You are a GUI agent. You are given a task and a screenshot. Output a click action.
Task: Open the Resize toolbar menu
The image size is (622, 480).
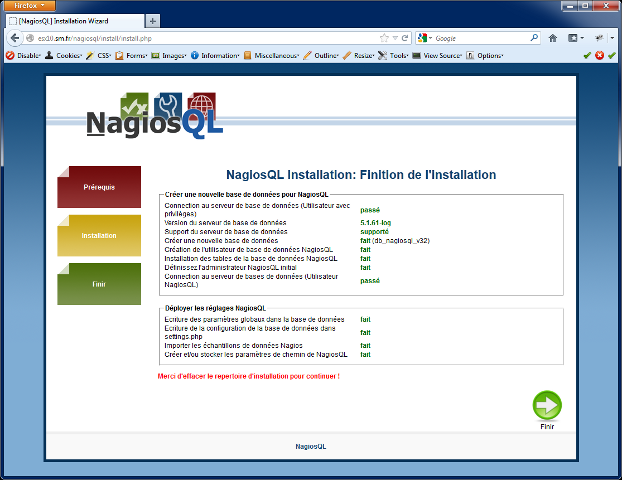tap(359, 56)
